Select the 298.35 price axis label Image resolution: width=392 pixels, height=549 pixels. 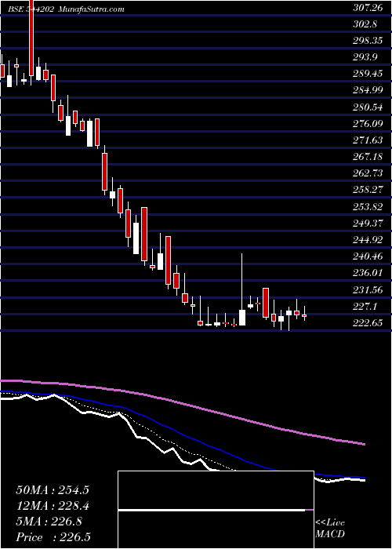pyautogui.click(x=367, y=41)
